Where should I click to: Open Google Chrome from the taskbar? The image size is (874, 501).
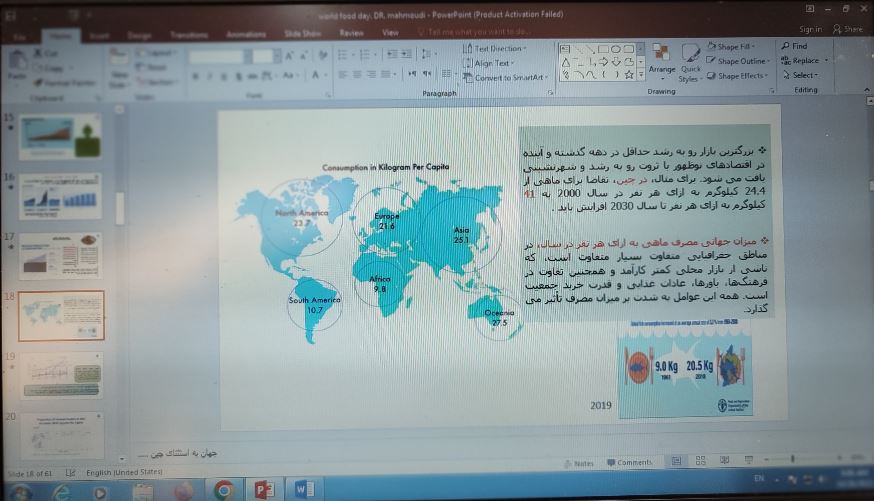pyautogui.click(x=223, y=489)
